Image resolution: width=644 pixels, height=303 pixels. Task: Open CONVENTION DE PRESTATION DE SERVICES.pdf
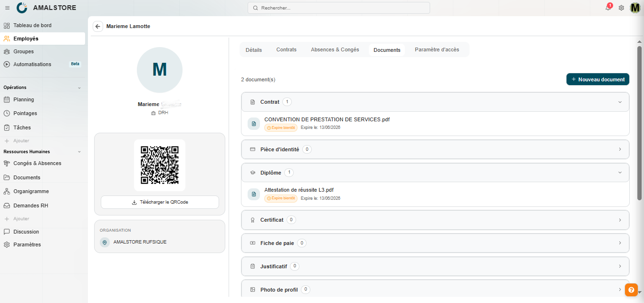tap(327, 119)
